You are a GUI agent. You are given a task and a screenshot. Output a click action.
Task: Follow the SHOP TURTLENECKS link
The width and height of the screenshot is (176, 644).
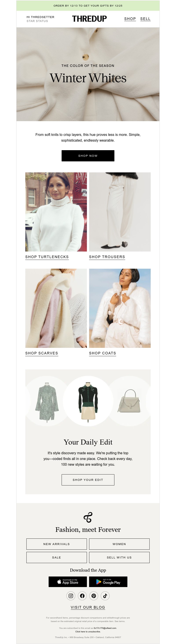[47, 257]
